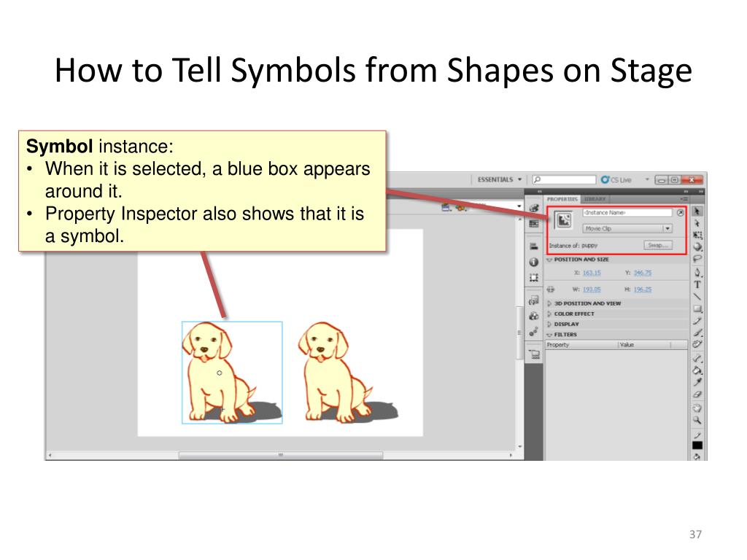
Task: Click the Property column header in Filters
Action: [581, 345]
